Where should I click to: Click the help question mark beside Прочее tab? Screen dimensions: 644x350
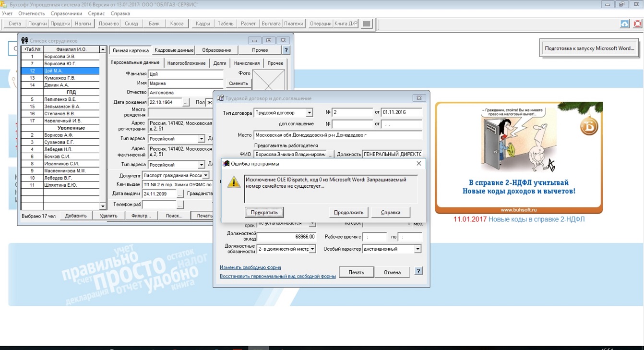click(x=286, y=50)
